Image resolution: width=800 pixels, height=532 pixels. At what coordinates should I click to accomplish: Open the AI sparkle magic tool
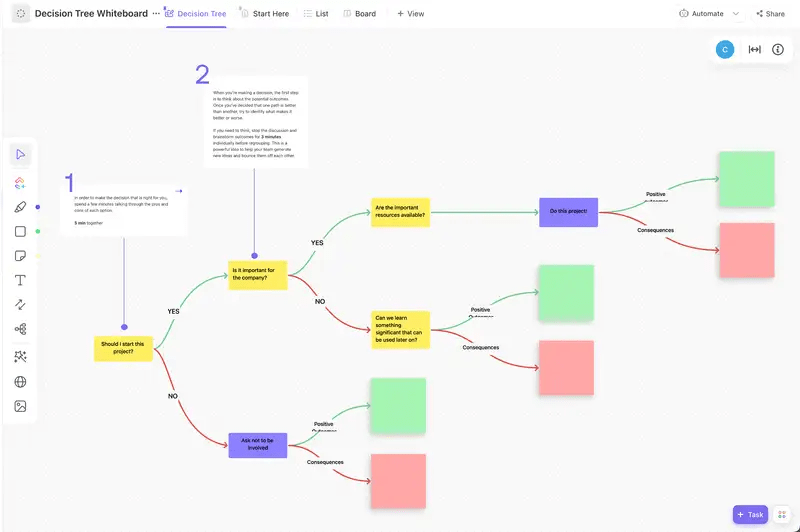tap(20, 357)
